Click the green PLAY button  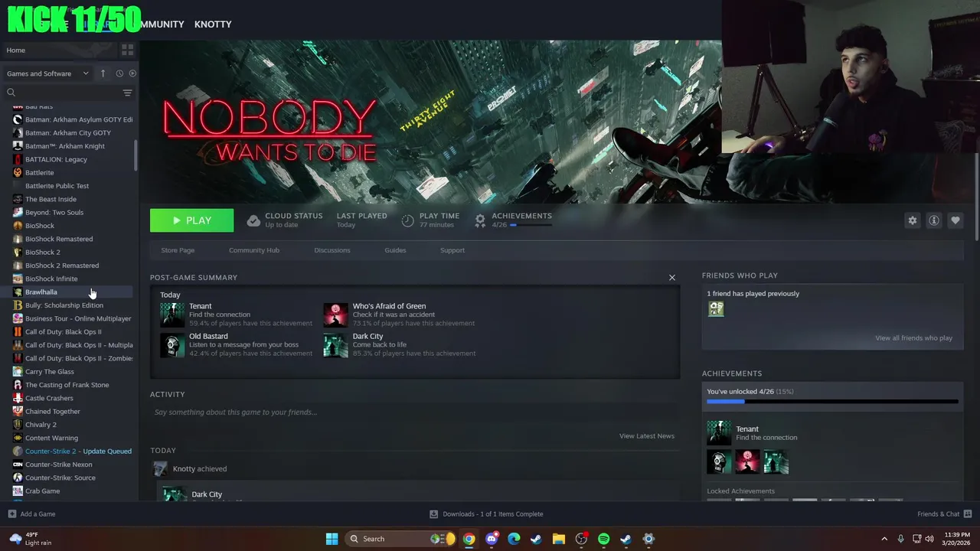coord(191,220)
